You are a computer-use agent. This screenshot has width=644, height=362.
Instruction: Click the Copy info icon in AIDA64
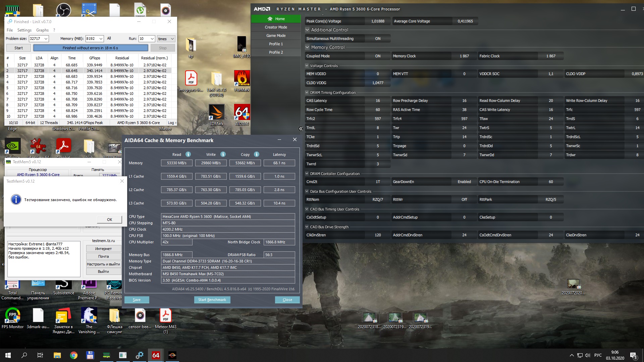[x=257, y=154]
